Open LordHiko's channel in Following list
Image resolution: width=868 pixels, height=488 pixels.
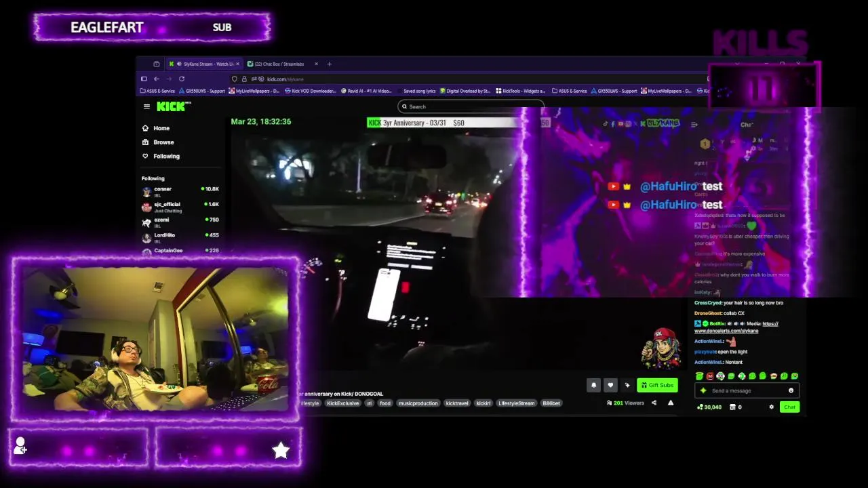coord(180,237)
